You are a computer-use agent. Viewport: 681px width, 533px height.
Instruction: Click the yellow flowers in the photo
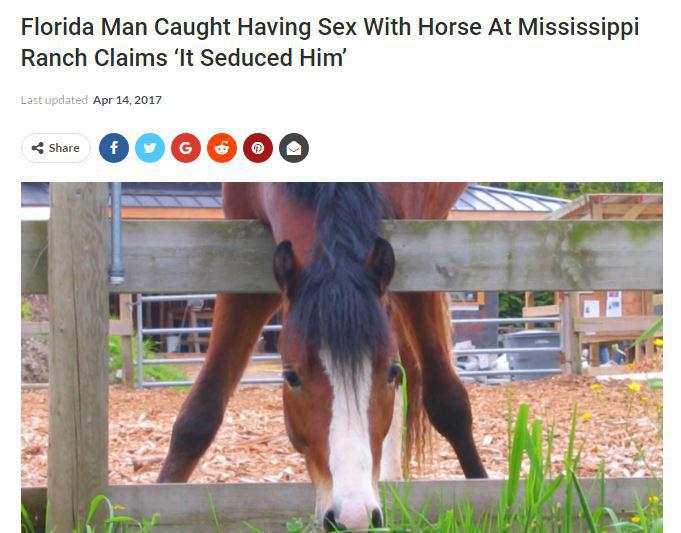click(634, 387)
